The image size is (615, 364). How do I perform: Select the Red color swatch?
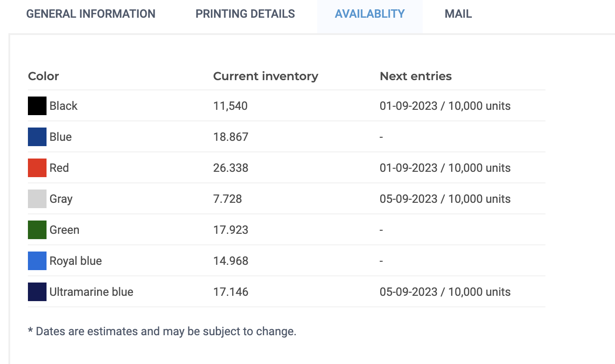coord(37,168)
